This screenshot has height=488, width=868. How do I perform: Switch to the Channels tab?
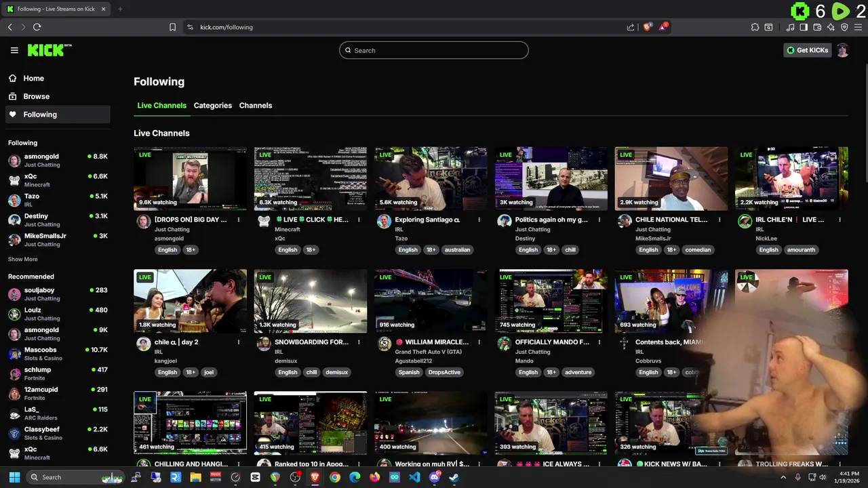pos(256,106)
